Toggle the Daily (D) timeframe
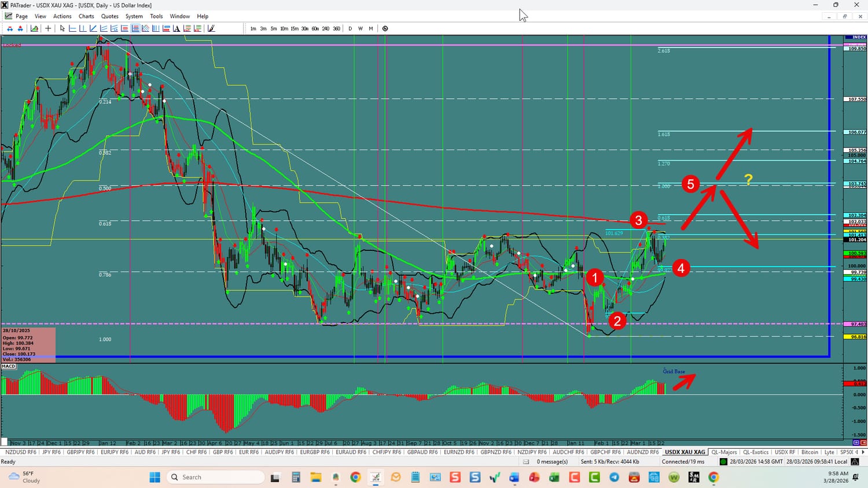 tap(350, 28)
